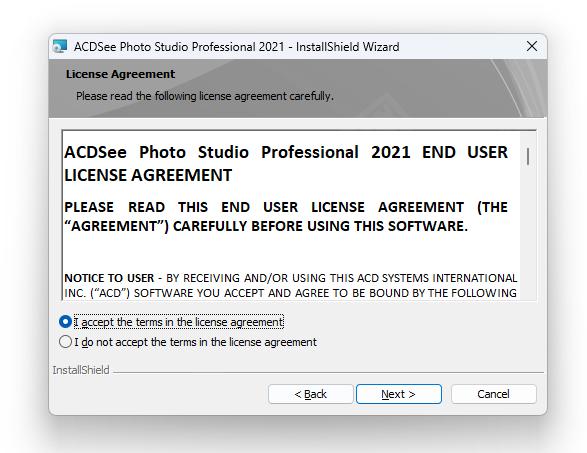Click the window title bar text
Image resolution: width=587 pixels, height=453 pixels.
(237, 47)
